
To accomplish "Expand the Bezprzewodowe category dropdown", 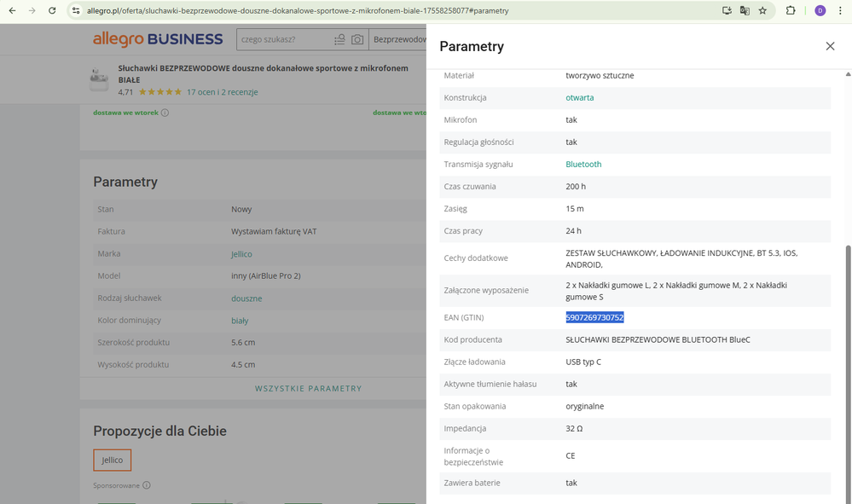I will click(x=399, y=40).
